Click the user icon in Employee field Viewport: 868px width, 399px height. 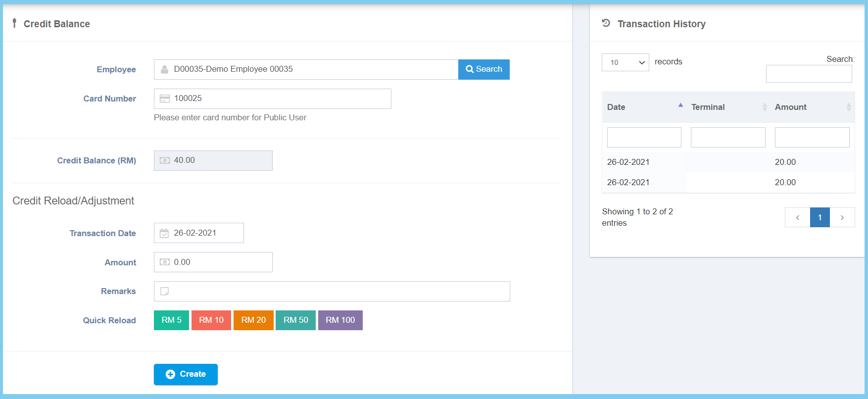pyautogui.click(x=165, y=69)
